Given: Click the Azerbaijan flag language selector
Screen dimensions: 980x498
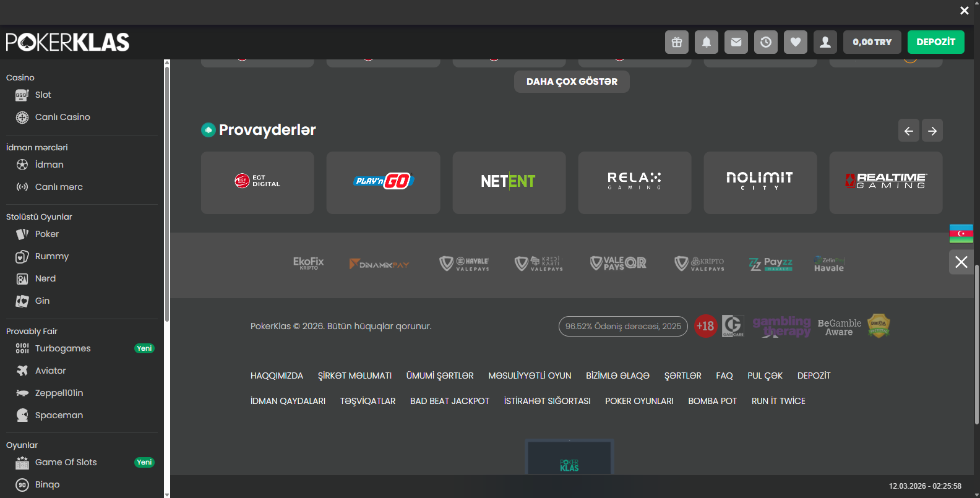Looking at the screenshot, I should pos(961,233).
